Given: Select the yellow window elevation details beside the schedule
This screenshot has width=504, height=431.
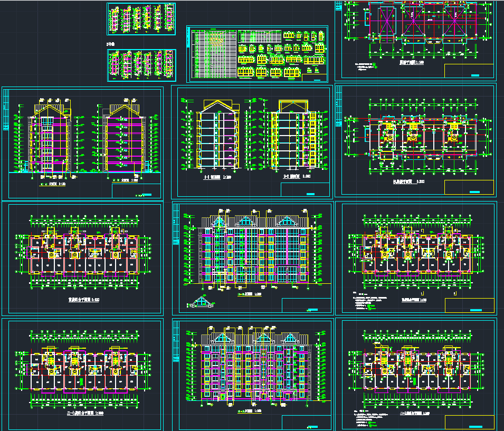Looking at the screenshot, I should pyautogui.click(x=282, y=54).
